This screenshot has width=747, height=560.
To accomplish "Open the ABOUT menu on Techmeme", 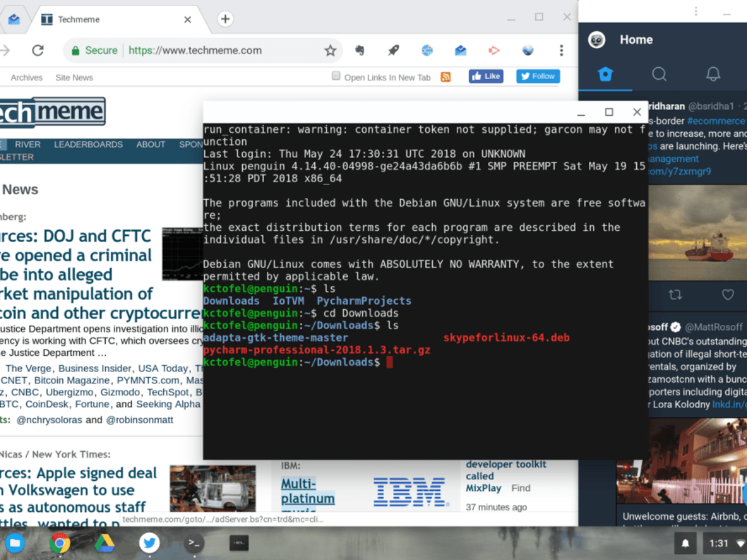I will 151,144.
